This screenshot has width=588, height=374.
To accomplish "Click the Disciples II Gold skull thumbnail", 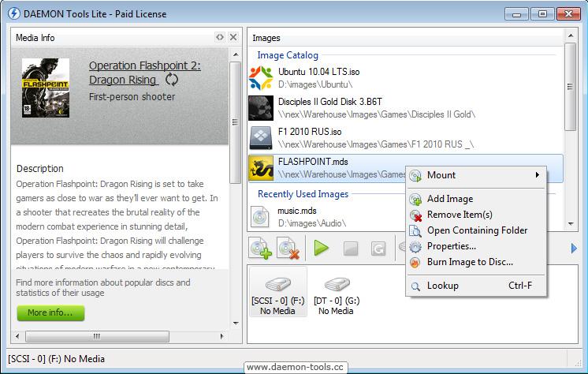I will coord(261,108).
